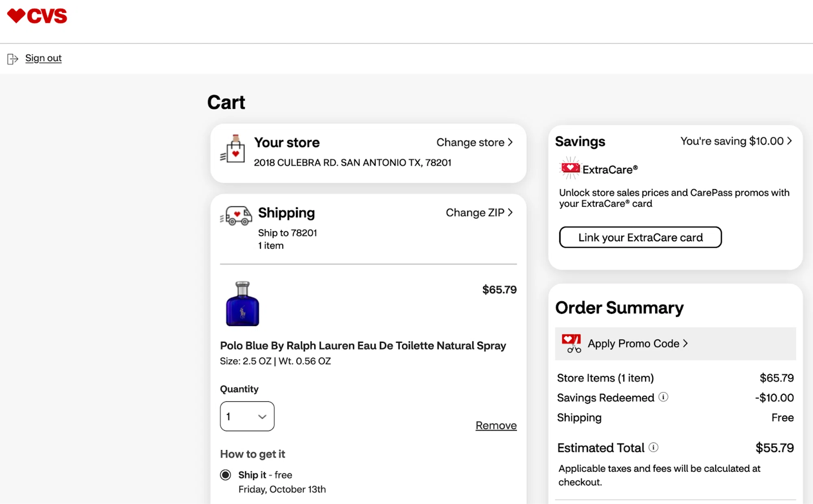813x504 pixels.
Task: Select Ship it free radio option
Action: (226, 475)
